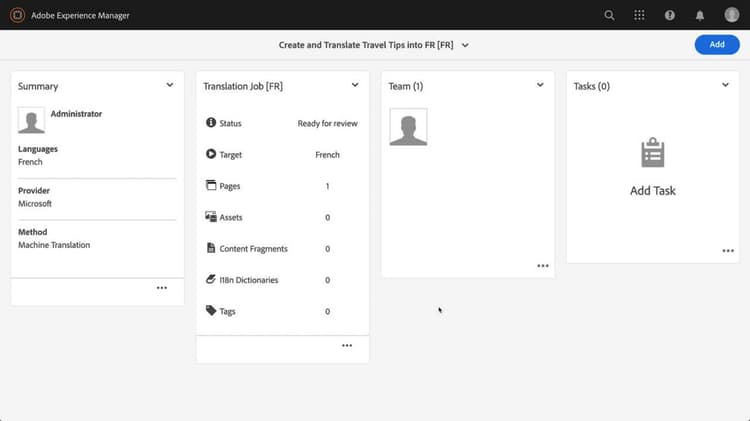Click the 'Translation Job [FR]' card heading
750x421 pixels.
pos(243,86)
